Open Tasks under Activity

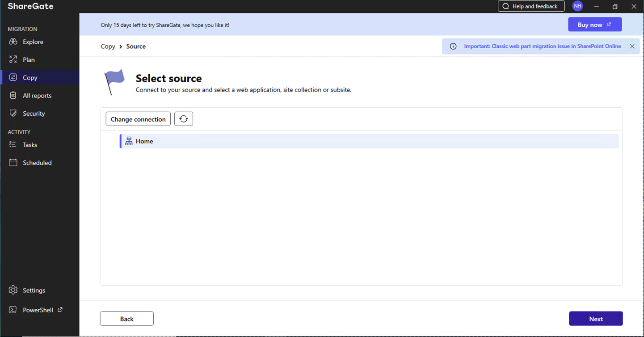pyautogui.click(x=40, y=144)
